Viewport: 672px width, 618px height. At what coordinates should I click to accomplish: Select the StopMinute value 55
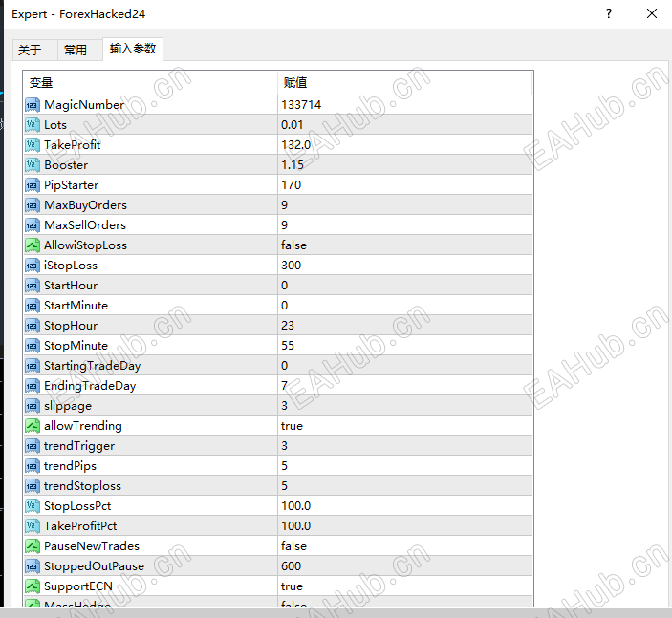click(288, 346)
